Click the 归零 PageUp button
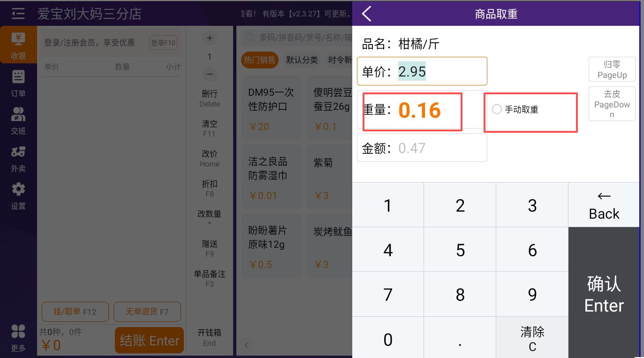This screenshot has height=358, width=644. click(612, 69)
